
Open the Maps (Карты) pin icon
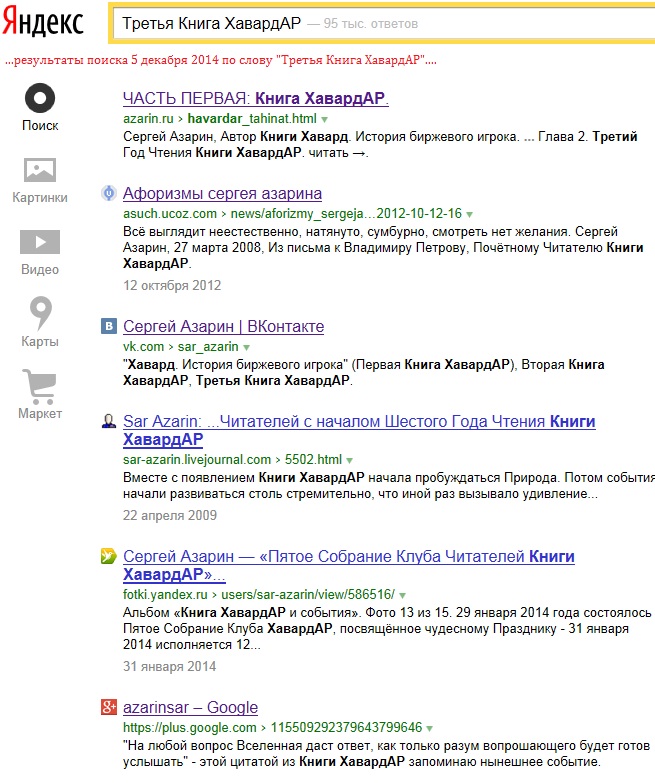tap(40, 313)
